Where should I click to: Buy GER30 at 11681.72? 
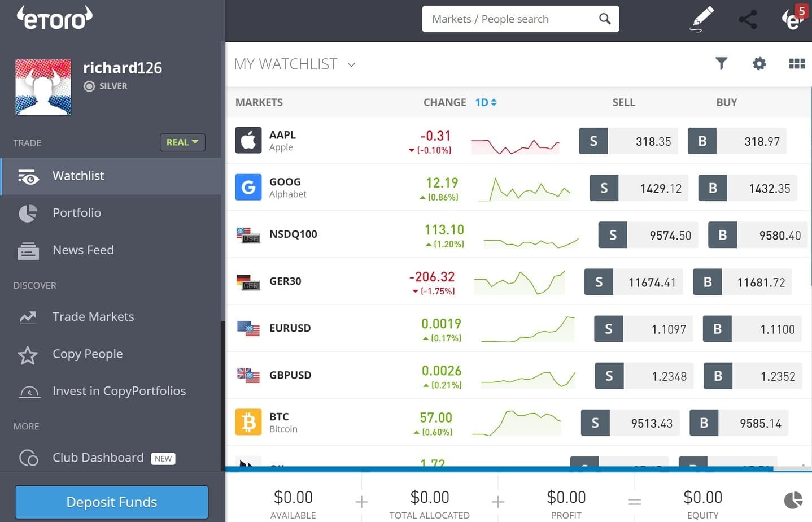point(743,282)
